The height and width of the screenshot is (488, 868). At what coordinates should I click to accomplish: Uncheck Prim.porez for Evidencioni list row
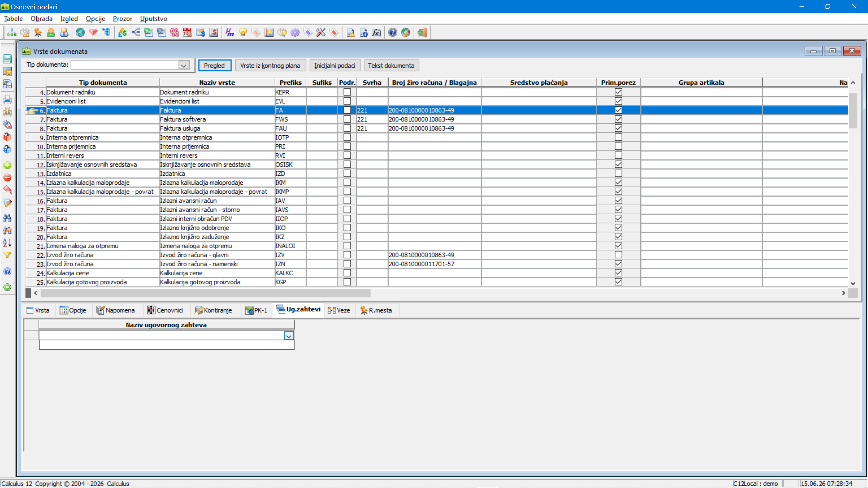click(618, 101)
